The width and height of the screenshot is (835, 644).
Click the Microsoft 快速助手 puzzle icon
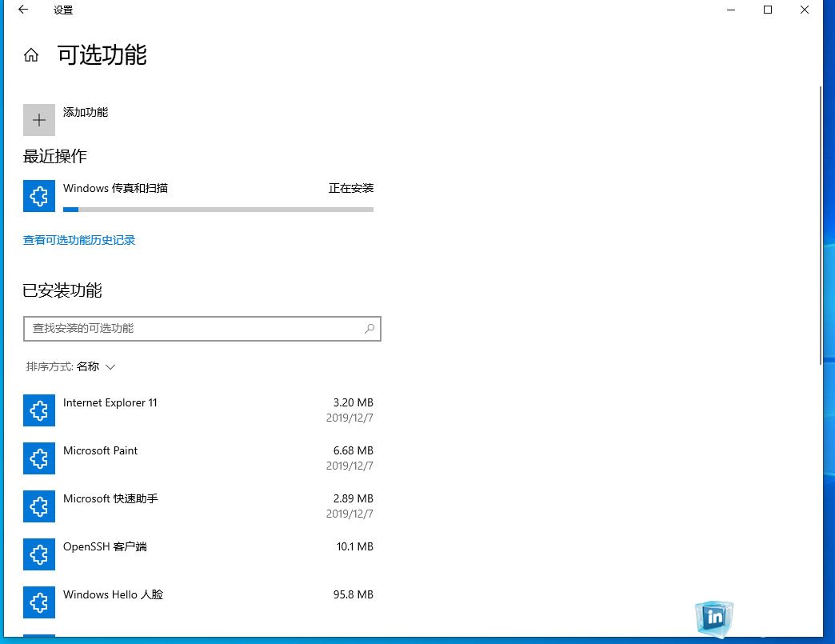coord(39,506)
